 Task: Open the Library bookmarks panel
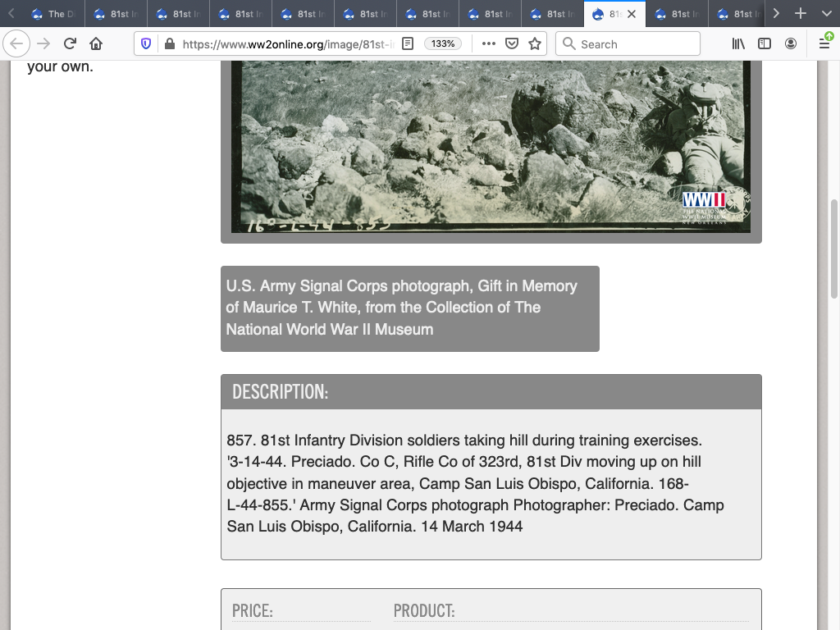[738, 43]
